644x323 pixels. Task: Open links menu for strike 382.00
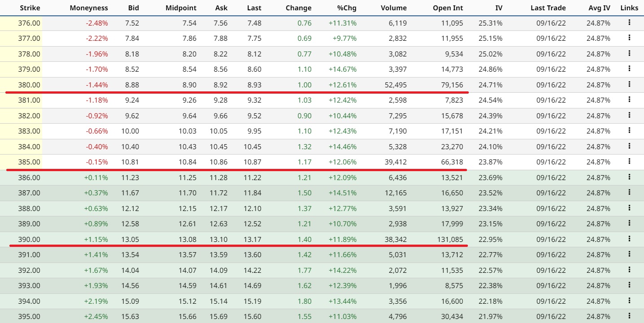(x=629, y=115)
